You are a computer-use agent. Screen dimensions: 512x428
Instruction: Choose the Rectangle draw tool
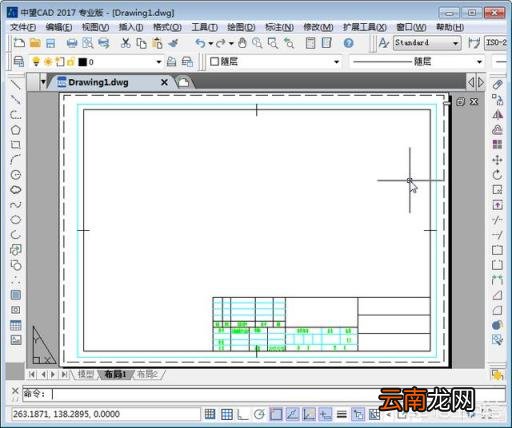(x=15, y=145)
